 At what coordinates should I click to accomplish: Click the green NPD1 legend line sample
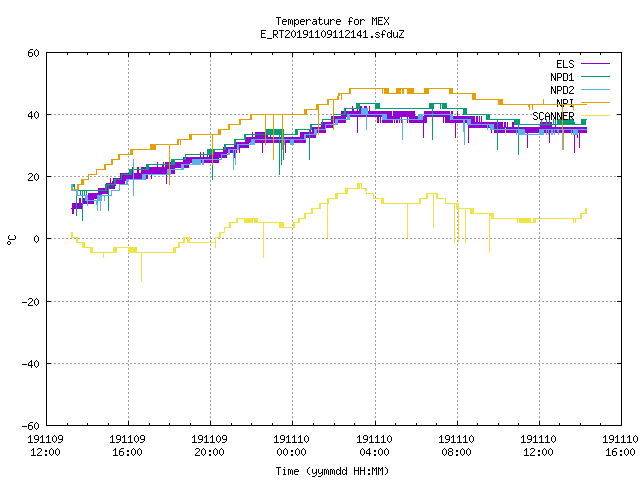595,76
